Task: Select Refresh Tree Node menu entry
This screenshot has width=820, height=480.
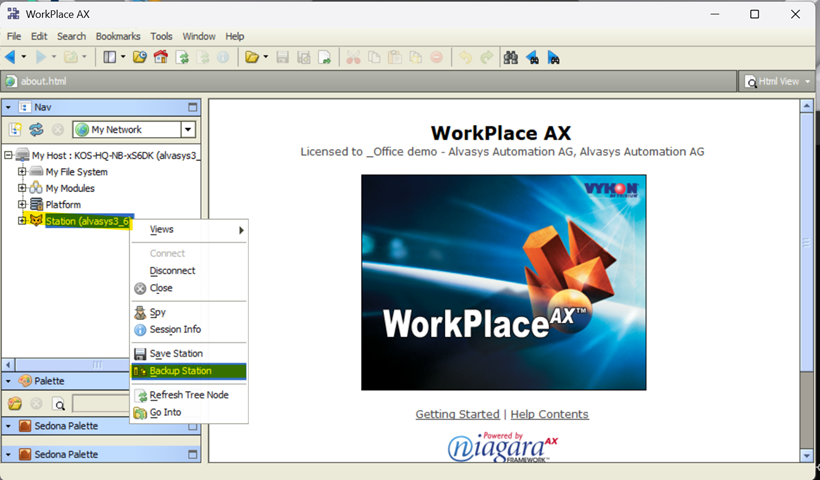Action: [x=189, y=395]
